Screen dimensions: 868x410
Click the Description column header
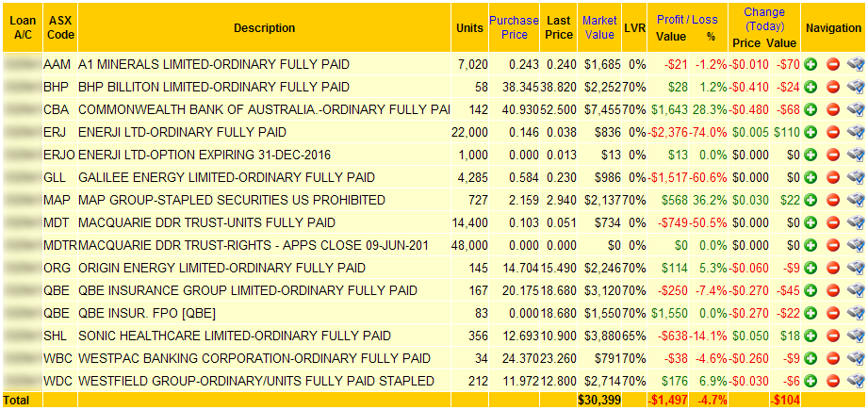264,27
